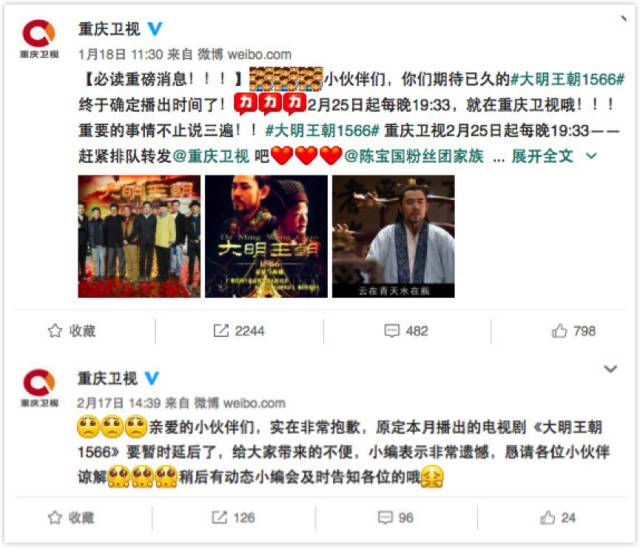This screenshot has width=640, height=548.
Task: Click the star favorite icon on second post
Action: (55, 517)
